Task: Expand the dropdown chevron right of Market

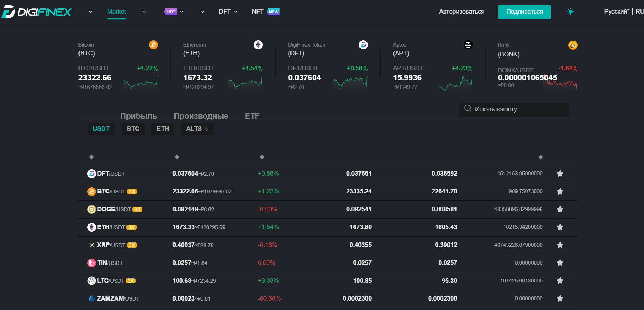Action: 144,12
